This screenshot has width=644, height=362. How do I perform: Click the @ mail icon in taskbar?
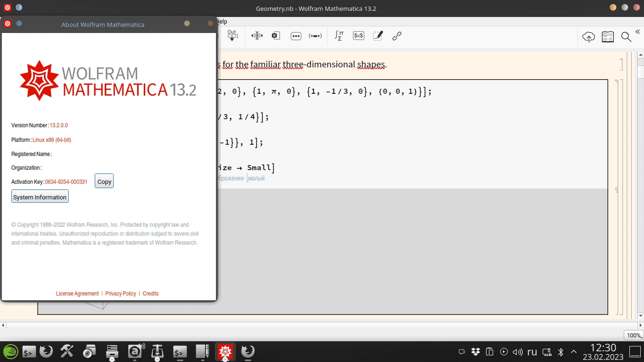[136, 351]
